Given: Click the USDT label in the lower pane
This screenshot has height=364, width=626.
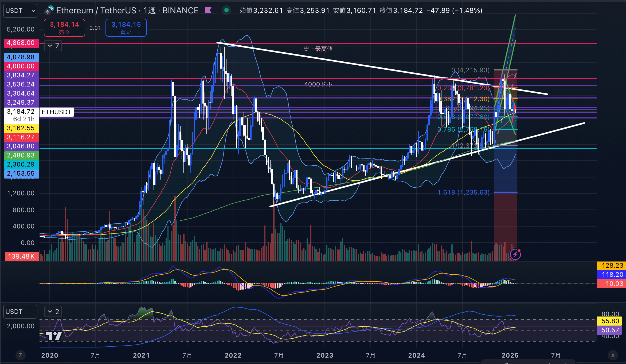Looking at the screenshot, I should [20, 312].
